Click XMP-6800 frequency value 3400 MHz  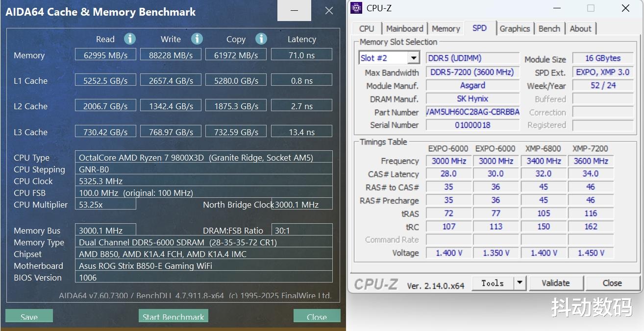point(544,161)
